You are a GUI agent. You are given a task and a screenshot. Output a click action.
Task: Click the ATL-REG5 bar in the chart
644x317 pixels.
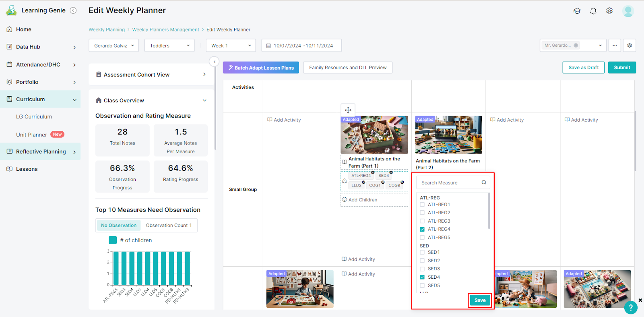pos(116,268)
